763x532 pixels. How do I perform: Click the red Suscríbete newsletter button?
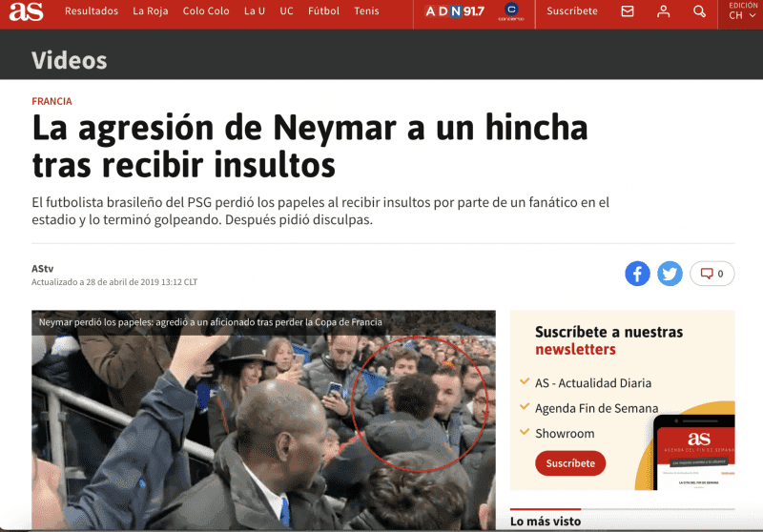click(570, 463)
